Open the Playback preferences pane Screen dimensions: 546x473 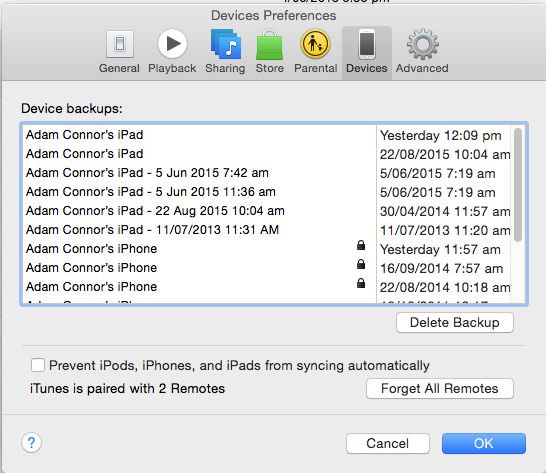pos(172,52)
